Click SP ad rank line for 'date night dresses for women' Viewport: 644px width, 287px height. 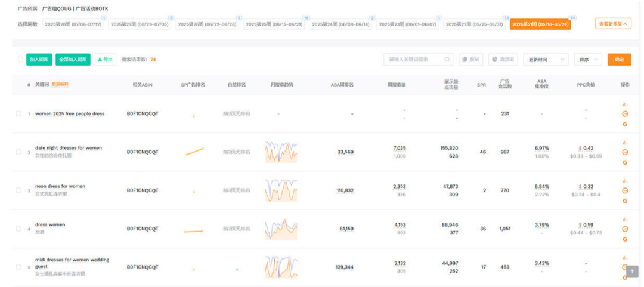pos(194,152)
